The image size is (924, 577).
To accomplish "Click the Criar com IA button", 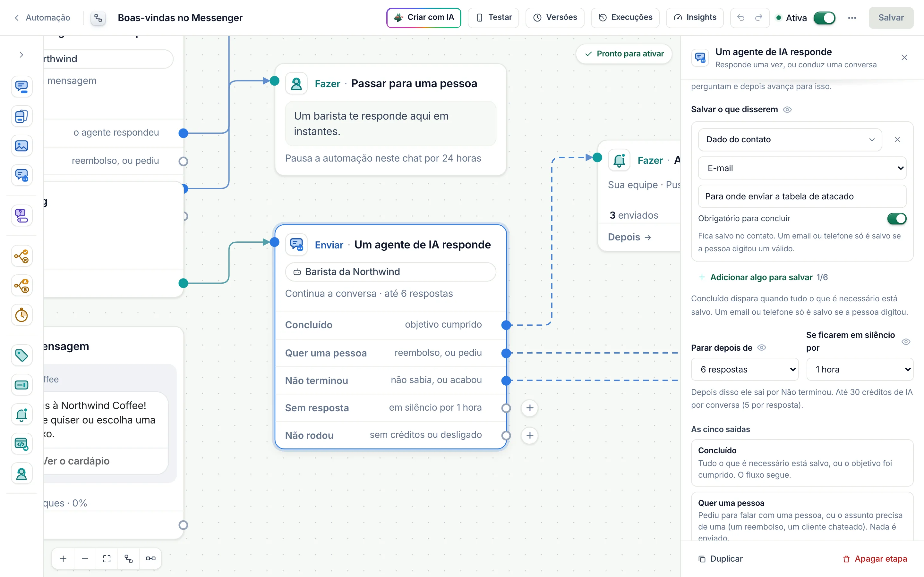I will [x=424, y=18].
